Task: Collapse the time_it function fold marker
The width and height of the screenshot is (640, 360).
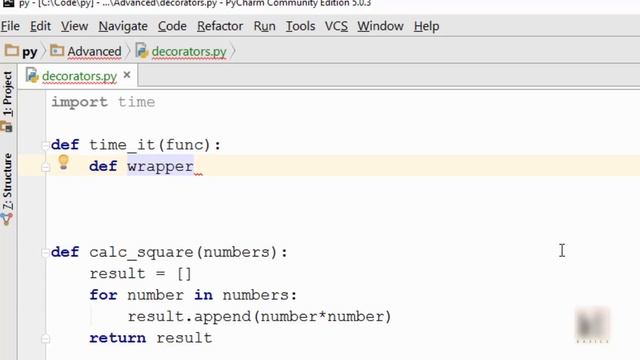Action: [45, 145]
